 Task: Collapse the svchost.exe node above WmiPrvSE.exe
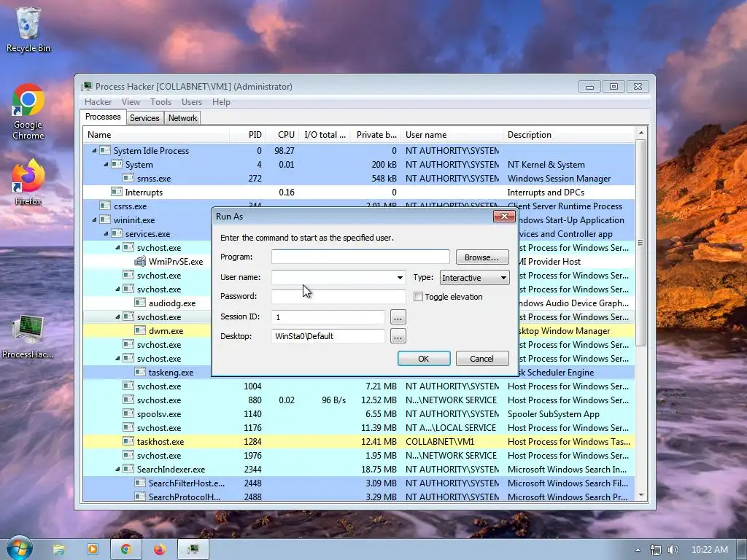point(117,247)
